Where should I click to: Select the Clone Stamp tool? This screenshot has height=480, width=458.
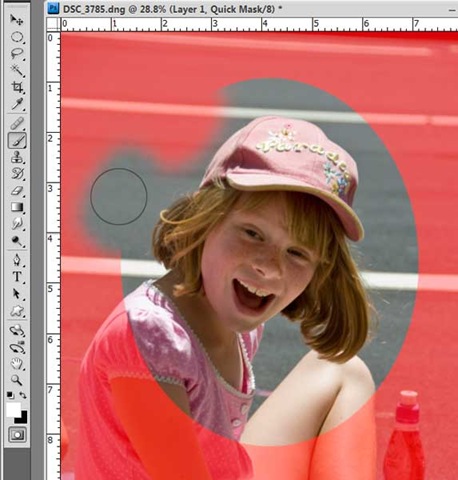tap(17, 157)
